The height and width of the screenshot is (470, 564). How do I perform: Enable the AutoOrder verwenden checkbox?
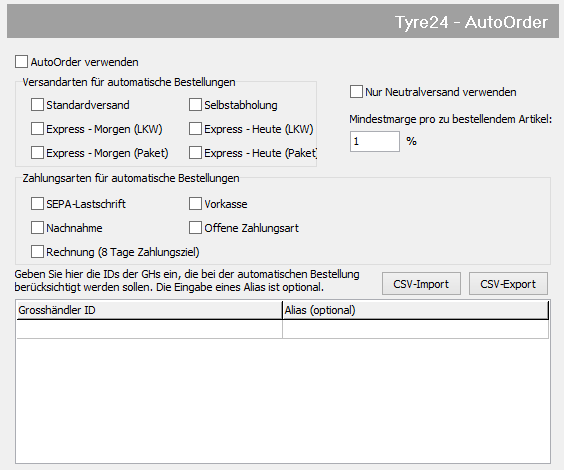21,61
